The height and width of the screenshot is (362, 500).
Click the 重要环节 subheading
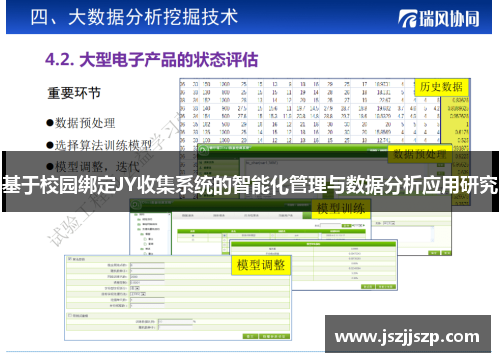(74, 93)
